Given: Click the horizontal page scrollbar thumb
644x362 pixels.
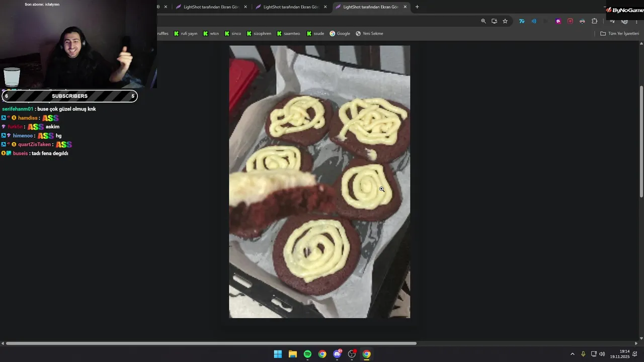Looking at the screenshot, I should coord(211,343).
